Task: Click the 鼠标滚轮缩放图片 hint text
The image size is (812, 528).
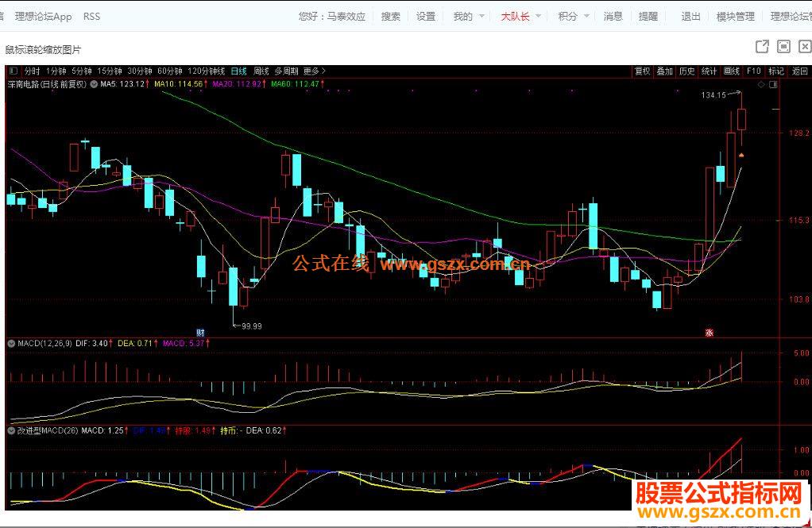Action: click(43, 50)
